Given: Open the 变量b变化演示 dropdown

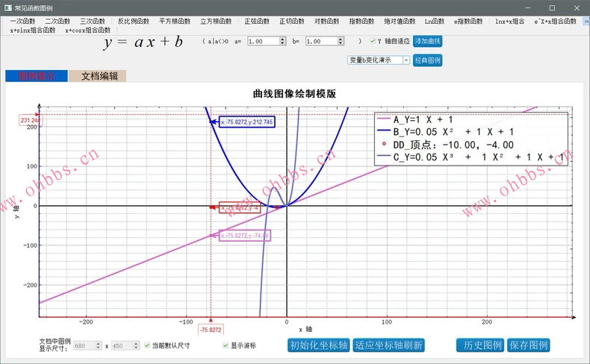Looking at the screenshot, I should click(x=378, y=60).
